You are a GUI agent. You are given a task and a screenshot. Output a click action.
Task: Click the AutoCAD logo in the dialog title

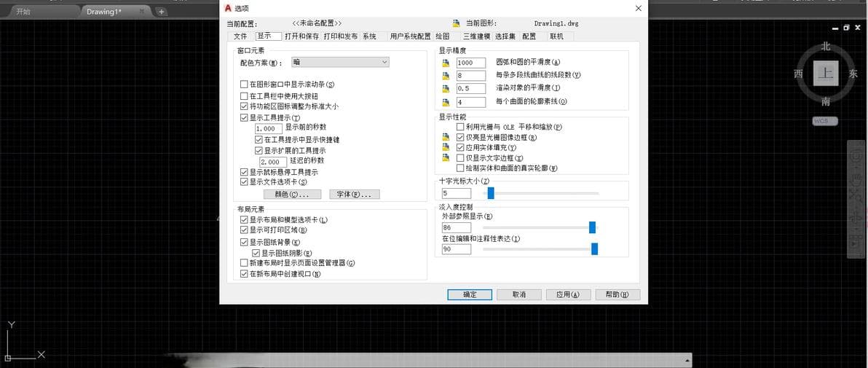(228, 8)
